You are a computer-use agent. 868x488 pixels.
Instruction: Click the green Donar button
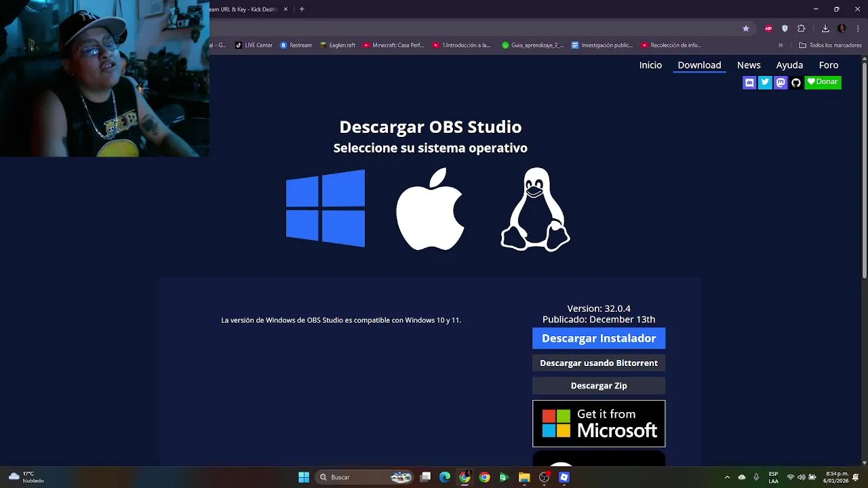(823, 82)
